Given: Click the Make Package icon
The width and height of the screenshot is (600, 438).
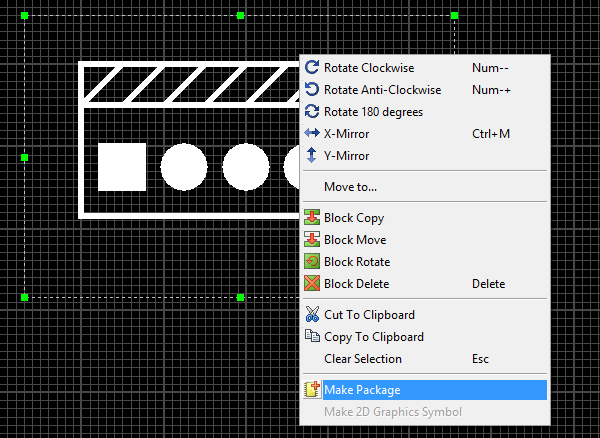Looking at the screenshot, I should click(312, 390).
